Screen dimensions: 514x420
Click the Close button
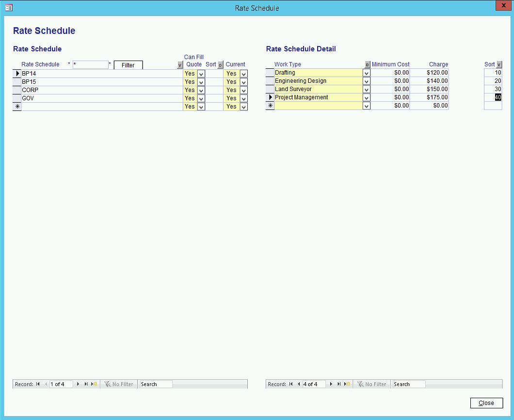point(486,403)
